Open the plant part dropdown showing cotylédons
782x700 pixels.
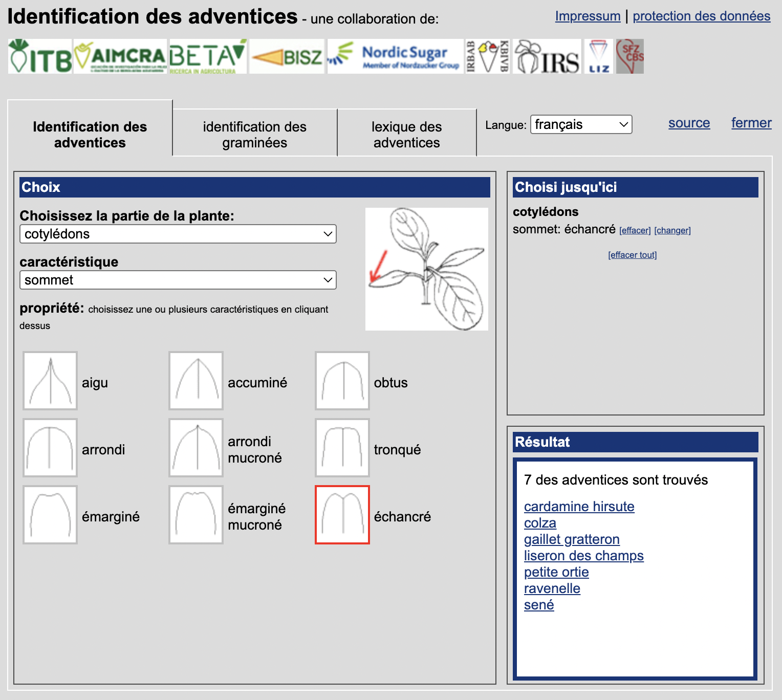click(178, 234)
